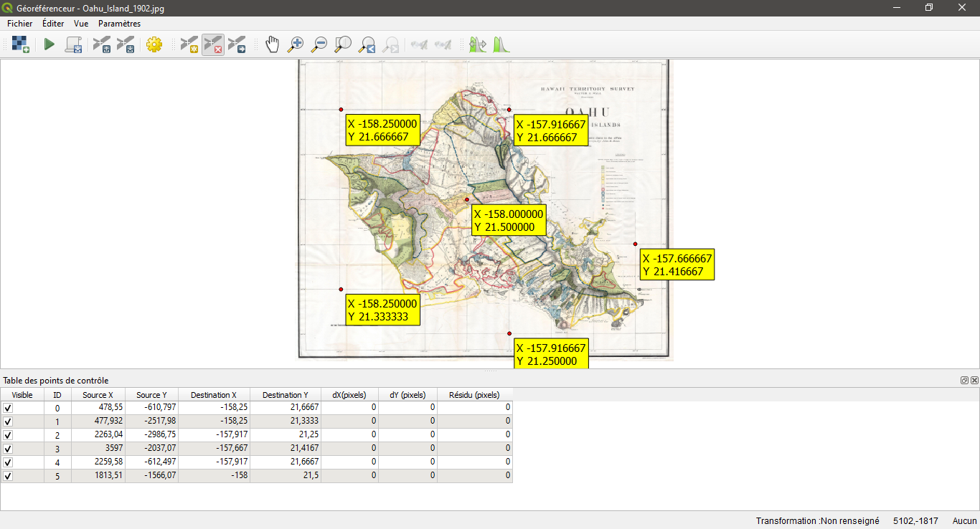Uncheck Visible checkbox for point ID 1
The image size is (980, 529).
coord(8,421)
